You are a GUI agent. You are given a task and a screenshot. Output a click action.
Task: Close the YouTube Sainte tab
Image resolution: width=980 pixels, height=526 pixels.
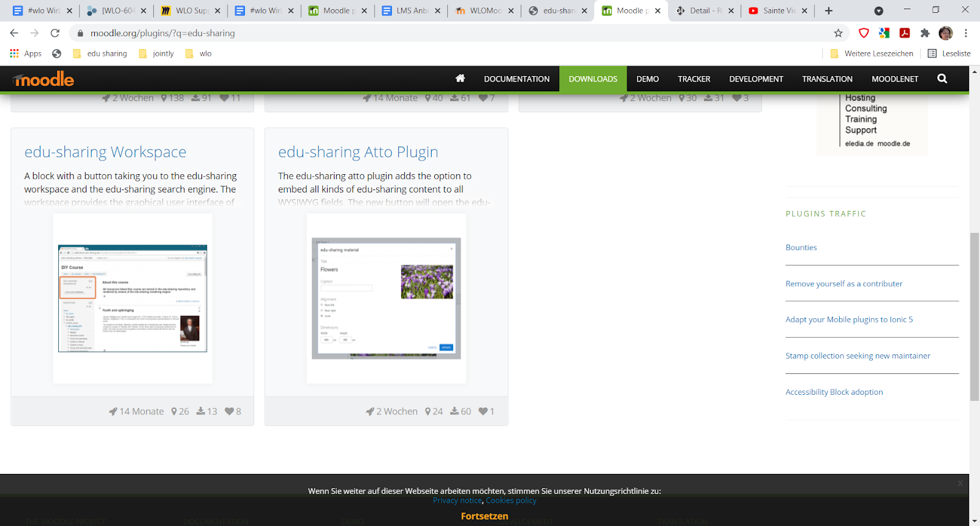804,10
